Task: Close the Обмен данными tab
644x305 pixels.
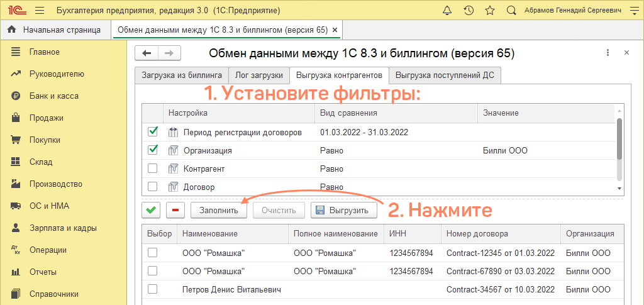Action: pyautogui.click(x=335, y=30)
